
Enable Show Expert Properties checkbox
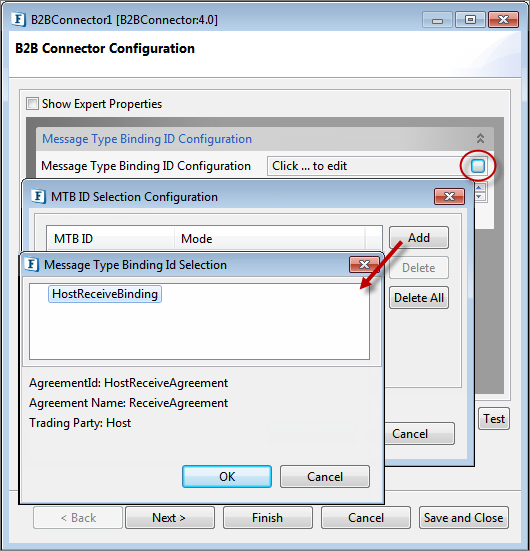pyautogui.click(x=32, y=104)
